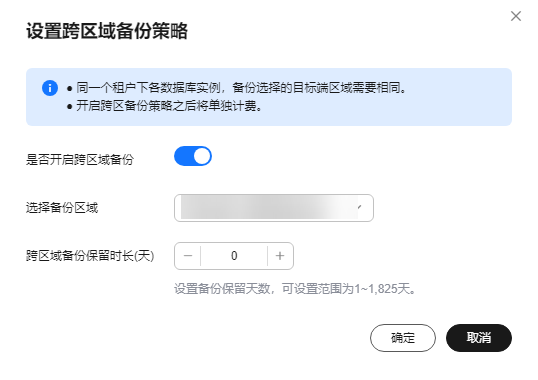Open the 选择备份区域 dropdown field
Screen dimensions: 538x380
274,208
